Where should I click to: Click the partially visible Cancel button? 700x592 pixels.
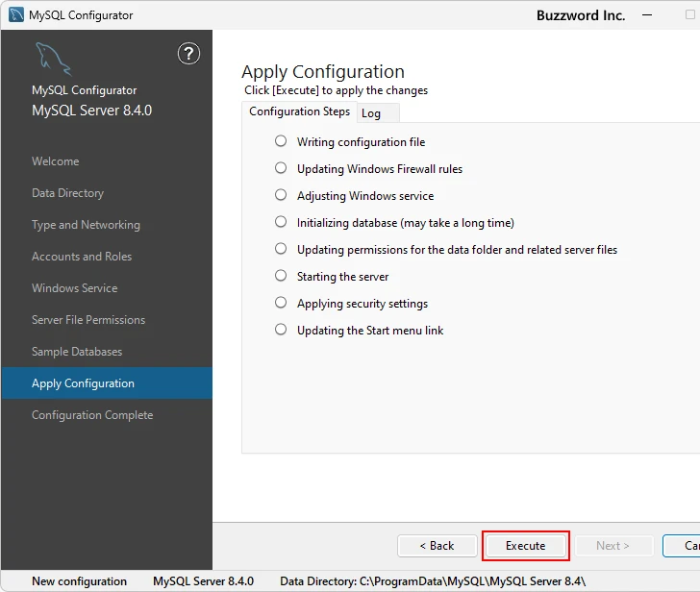coord(682,546)
